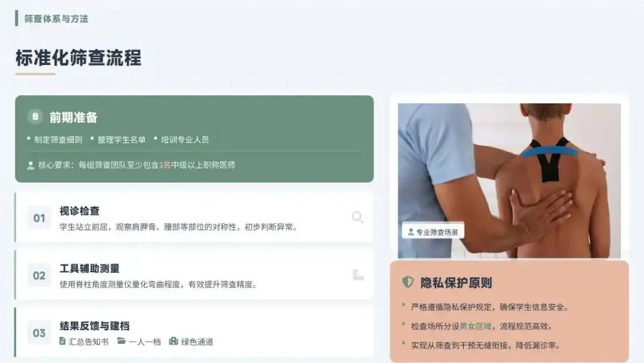Click the back screening photo
Screen dimensions: 644x363
[509, 180]
